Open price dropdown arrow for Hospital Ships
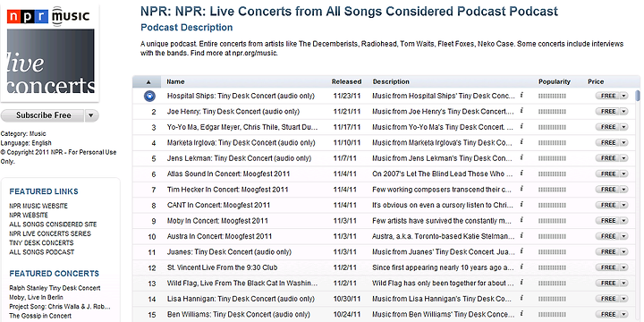 point(624,96)
